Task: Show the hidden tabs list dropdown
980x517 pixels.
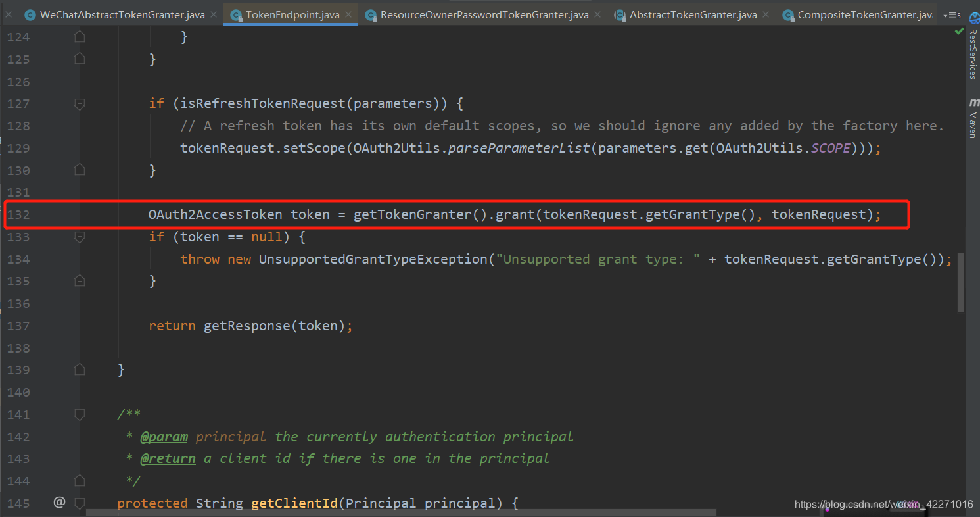Action: coord(951,15)
